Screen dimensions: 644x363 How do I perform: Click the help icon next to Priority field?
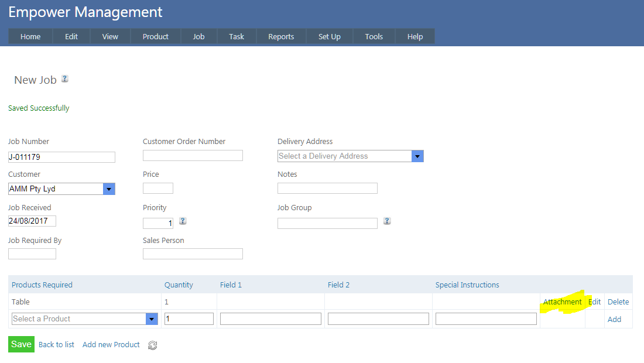point(183,221)
